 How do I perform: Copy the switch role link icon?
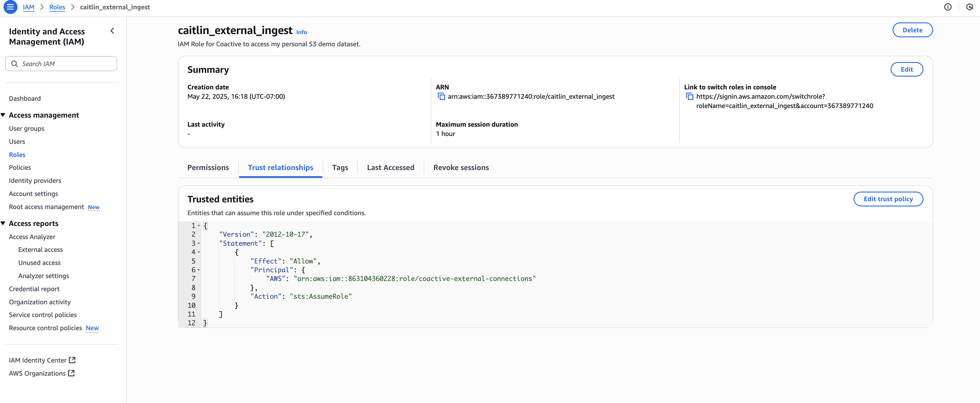coord(689,97)
